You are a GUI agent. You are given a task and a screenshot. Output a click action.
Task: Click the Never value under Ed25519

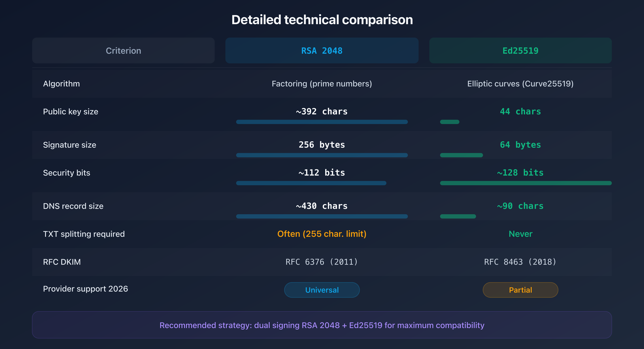pyautogui.click(x=520, y=234)
